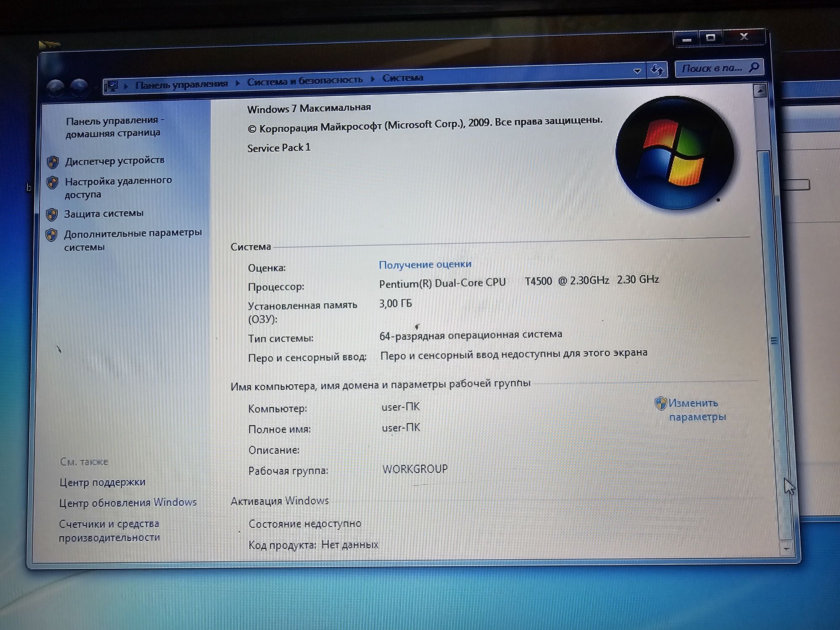This screenshot has height=630, width=840.
Task: Click the shield icon beside Защита системы
Action: [x=52, y=215]
